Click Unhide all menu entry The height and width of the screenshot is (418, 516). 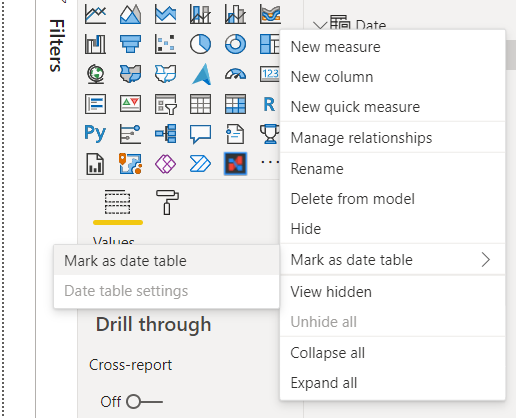pos(393,322)
